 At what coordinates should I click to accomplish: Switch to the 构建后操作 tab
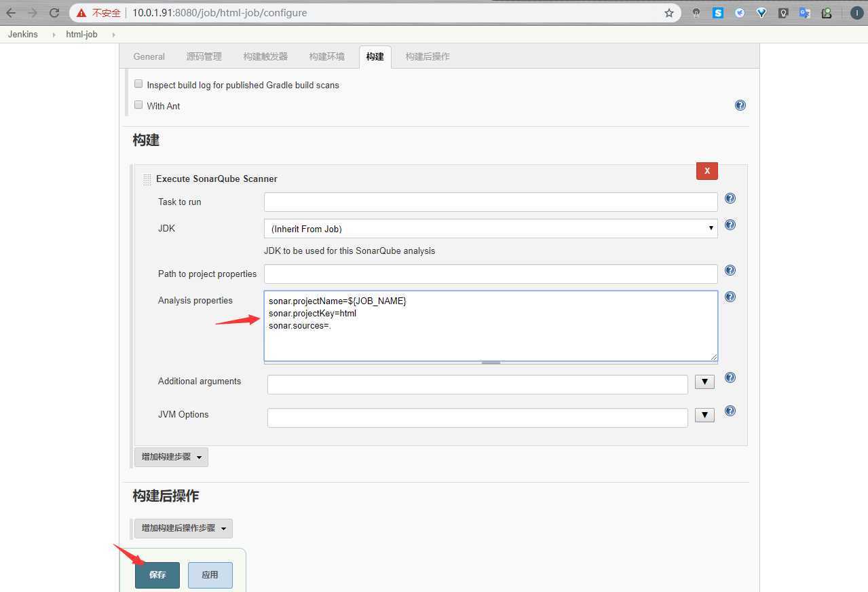point(428,56)
